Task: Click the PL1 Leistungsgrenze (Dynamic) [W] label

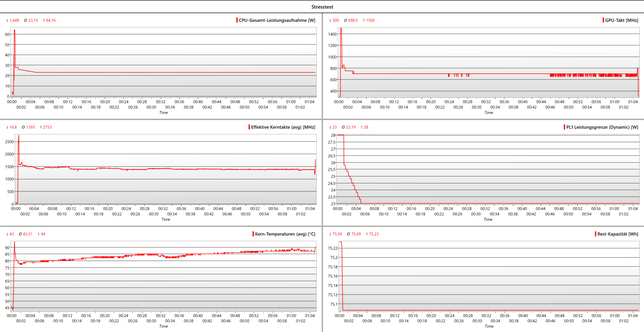Action: point(602,127)
